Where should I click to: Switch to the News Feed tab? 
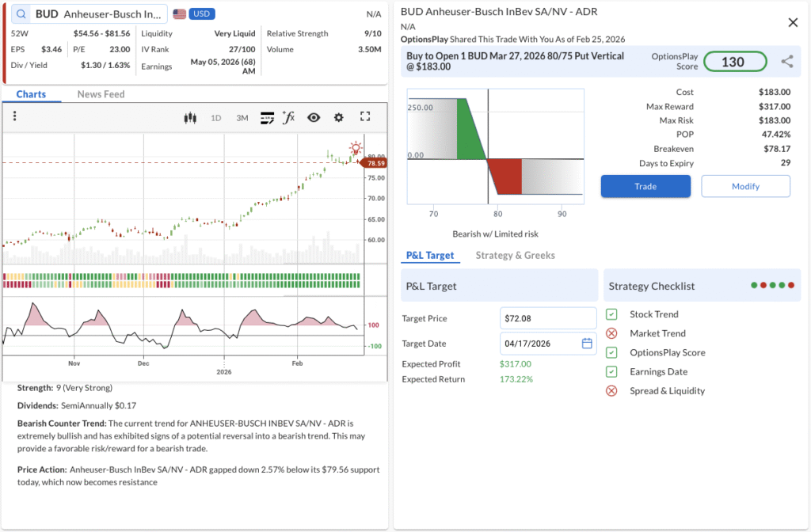(x=101, y=94)
